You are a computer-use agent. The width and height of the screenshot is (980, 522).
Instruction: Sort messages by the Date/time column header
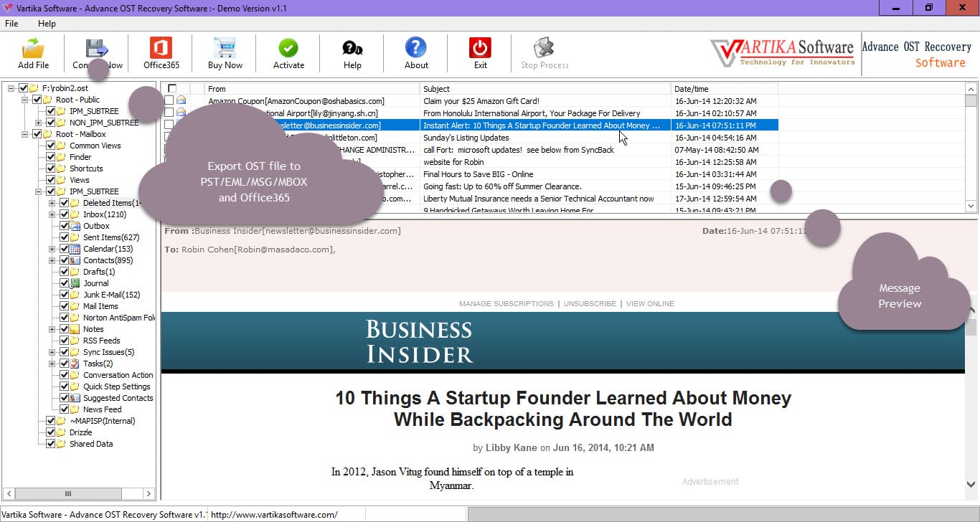[725, 89]
